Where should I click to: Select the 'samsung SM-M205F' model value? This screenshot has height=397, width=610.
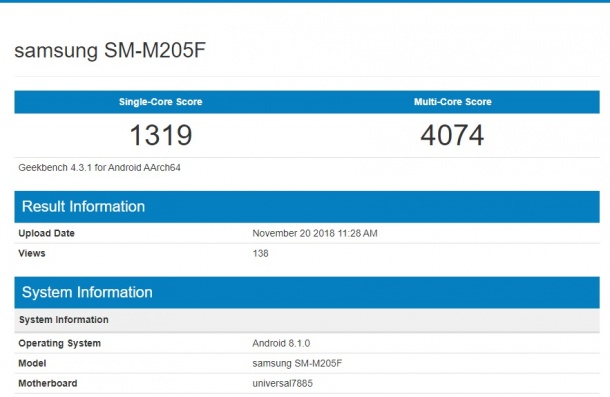pos(297,363)
